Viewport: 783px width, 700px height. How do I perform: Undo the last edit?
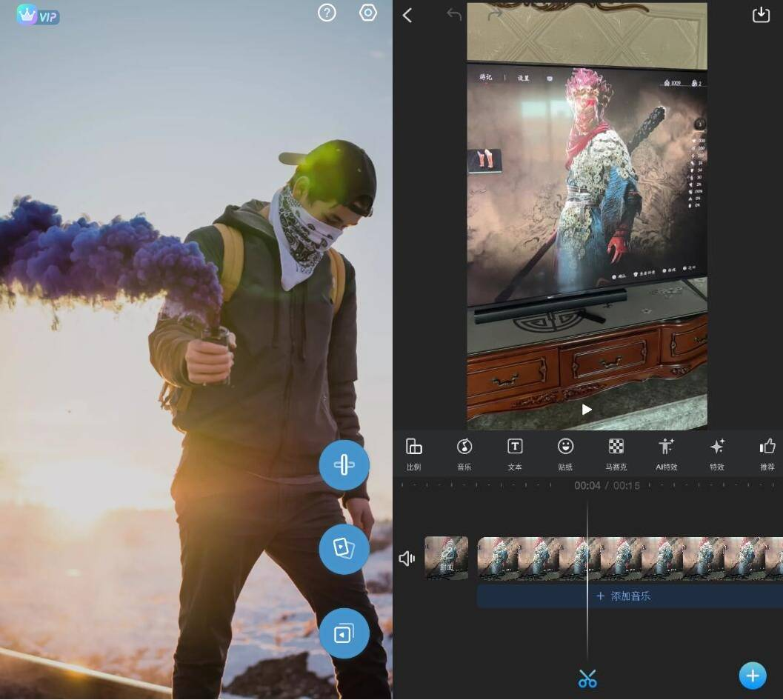point(454,14)
